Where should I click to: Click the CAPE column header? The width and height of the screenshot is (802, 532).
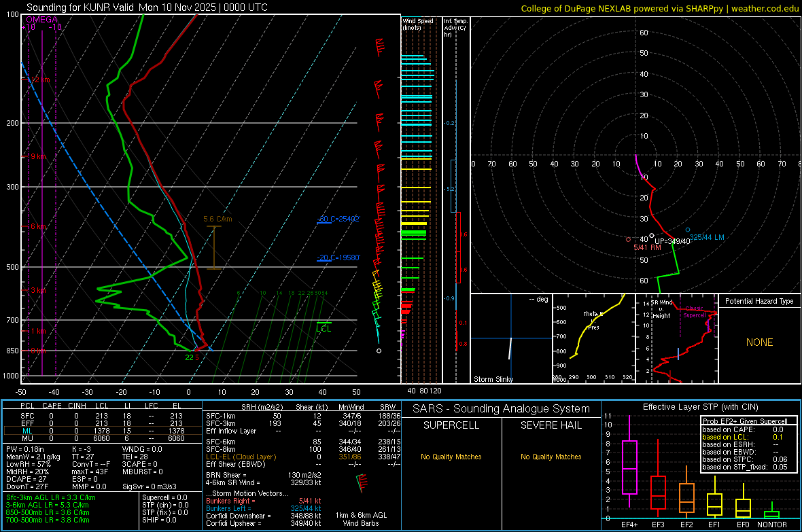pos(52,406)
